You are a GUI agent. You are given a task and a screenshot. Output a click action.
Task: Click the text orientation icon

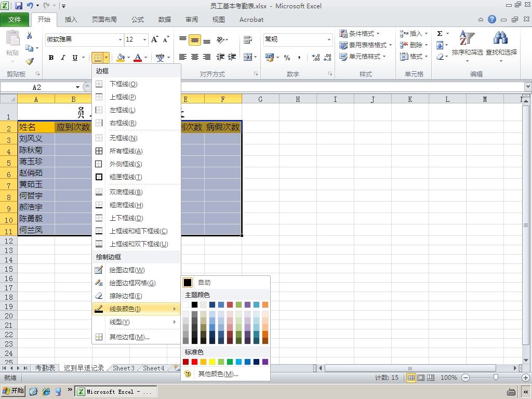coord(221,39)
